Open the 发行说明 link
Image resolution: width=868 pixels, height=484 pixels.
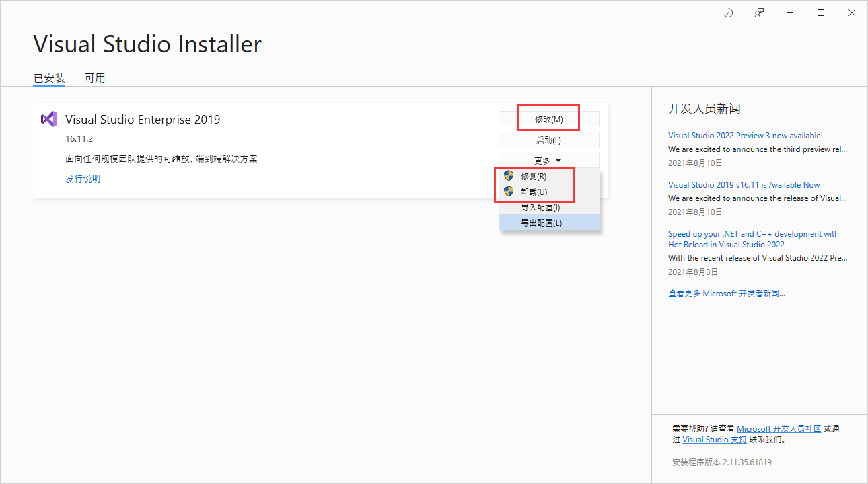point(83,179)
